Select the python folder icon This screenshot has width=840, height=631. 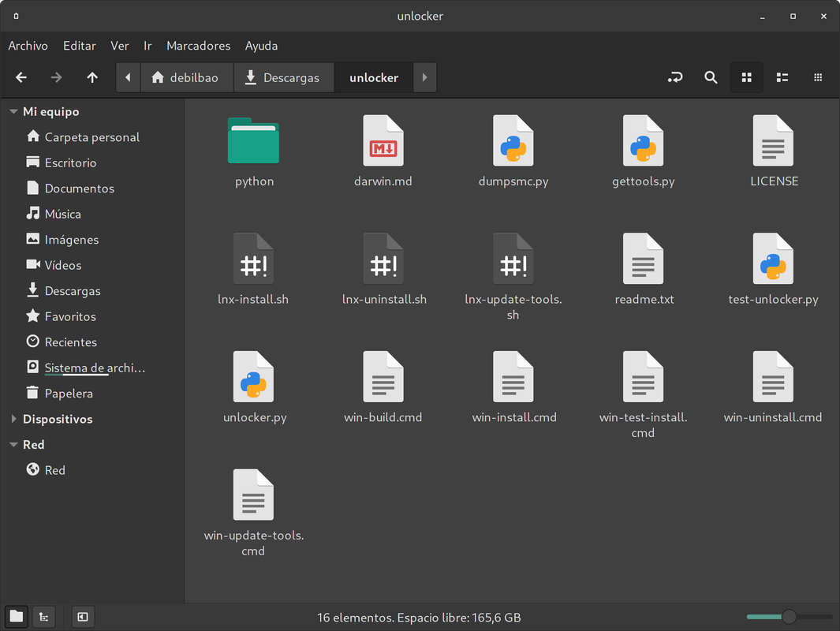tap(253, 141)
